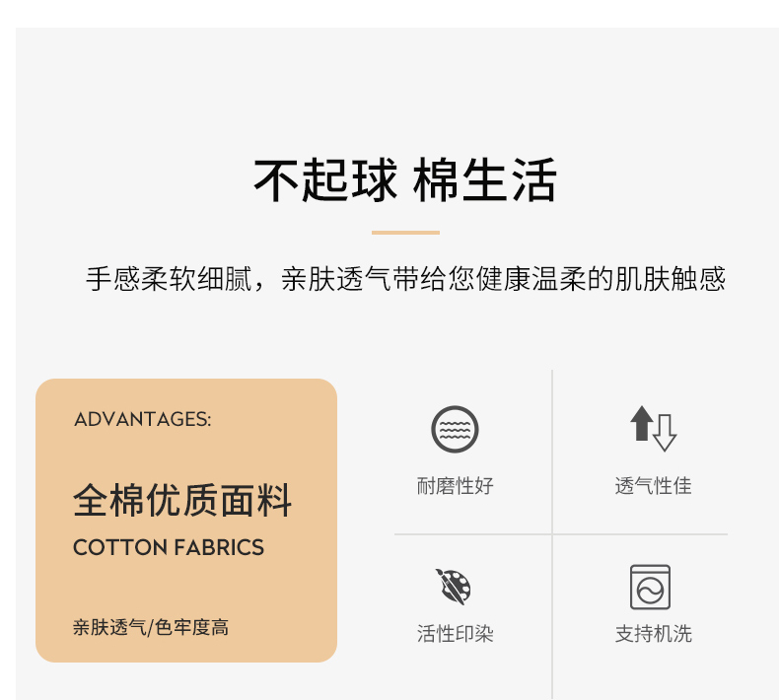Viewport: 779px width, 700px height.
Task: Click the 手感柔软细腻 subtitle sentence
Action: (405, 279)
